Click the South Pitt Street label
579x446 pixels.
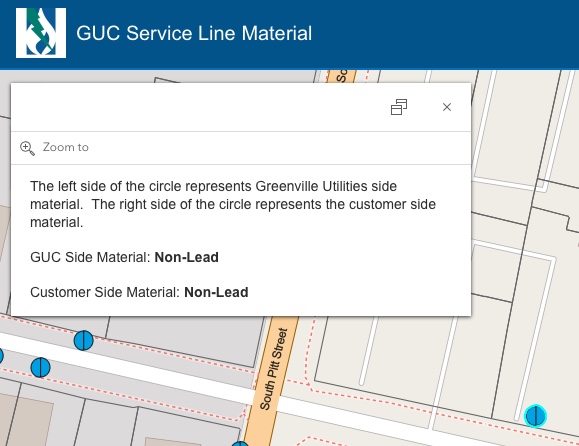point(273,369)
